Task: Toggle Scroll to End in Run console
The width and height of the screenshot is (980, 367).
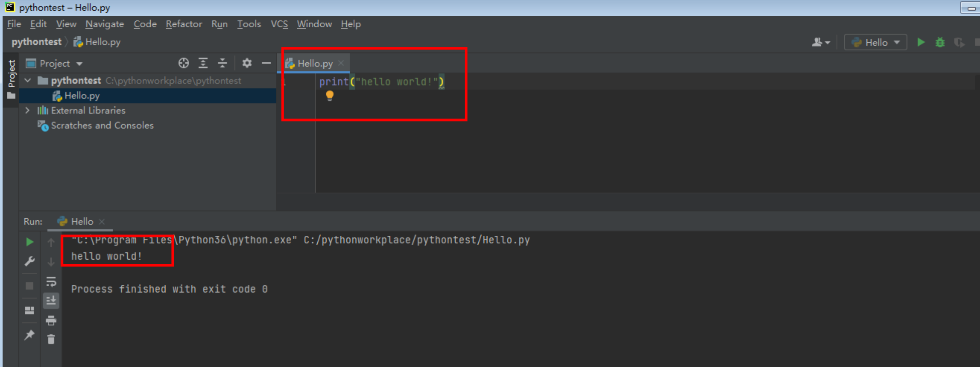Action: 51,301
